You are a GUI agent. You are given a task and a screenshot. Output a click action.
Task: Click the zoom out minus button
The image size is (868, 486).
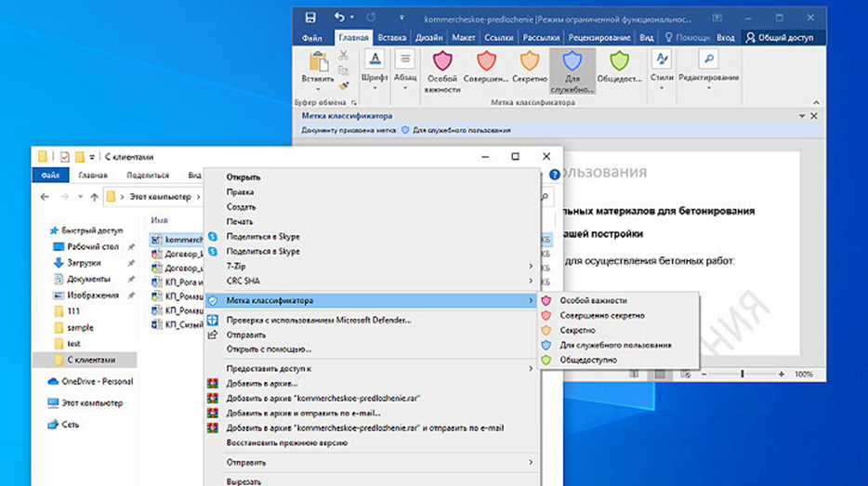click(704, 374)
